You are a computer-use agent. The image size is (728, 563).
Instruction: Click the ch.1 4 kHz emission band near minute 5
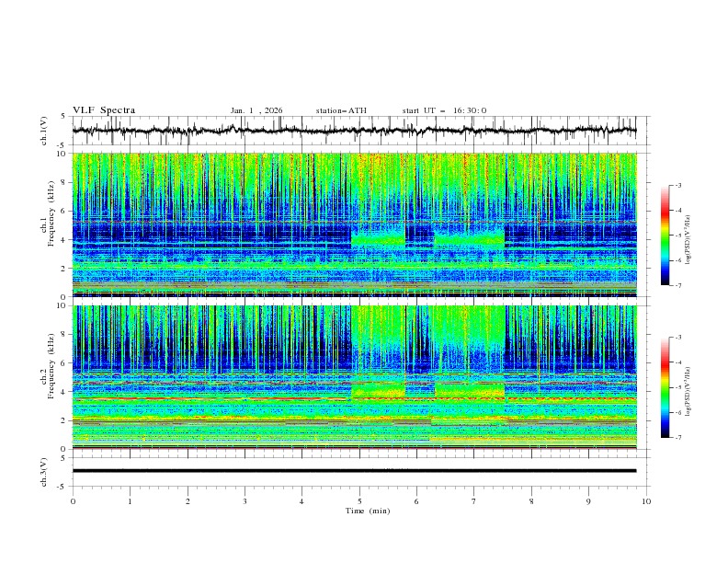(378, 240)
